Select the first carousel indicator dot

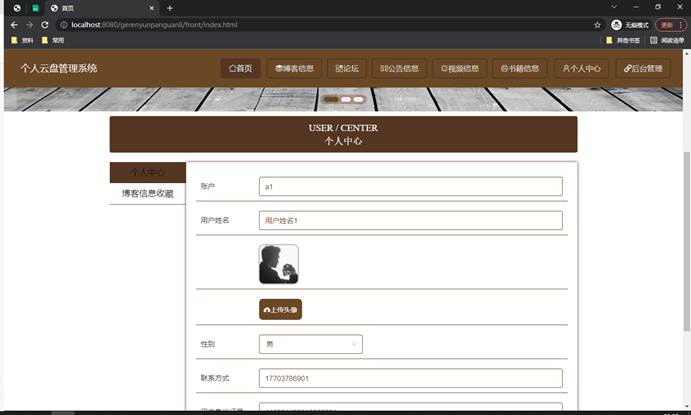(x=331, y=99)
